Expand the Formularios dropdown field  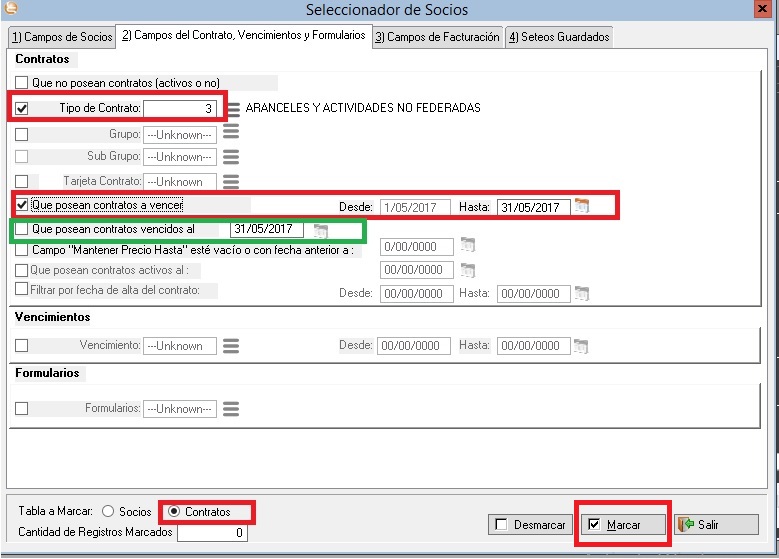coord(180,409)
